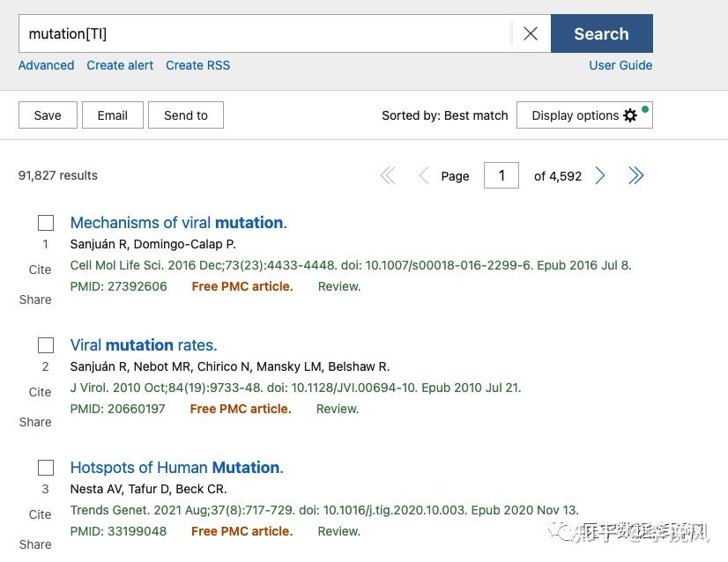This screenshot has height=562, width=728.
Task: Click the page number input field
Action: coord(501,175)
